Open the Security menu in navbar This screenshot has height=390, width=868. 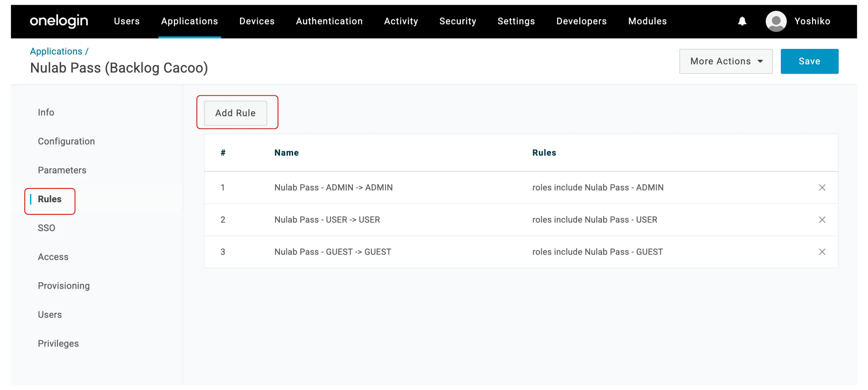point(457,21)
